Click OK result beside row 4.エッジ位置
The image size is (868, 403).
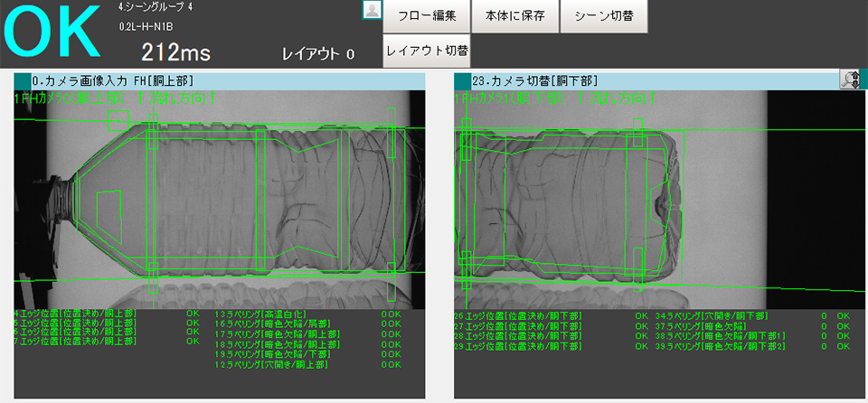[193, 314]
